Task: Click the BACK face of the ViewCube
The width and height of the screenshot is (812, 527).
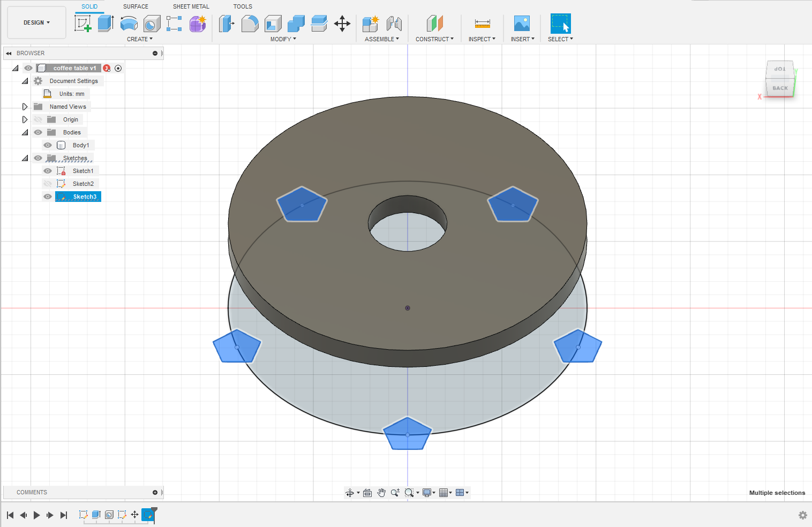Action: 780,88
